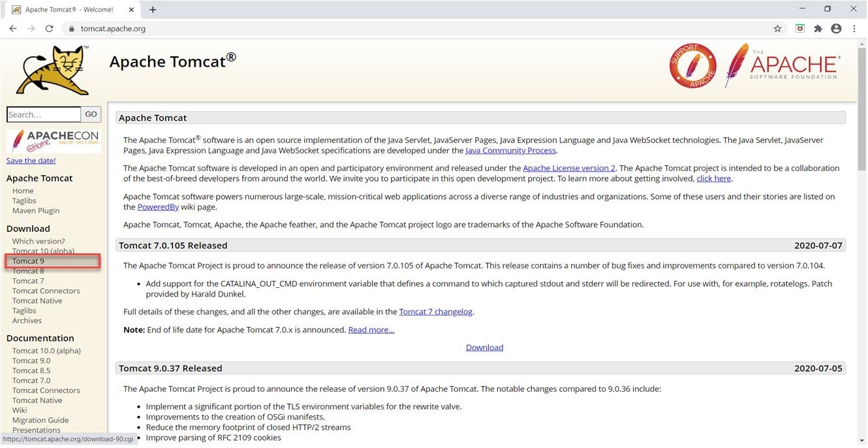Open the ApacheCon @Home banner
The width and height of the screenshot is (868, 448).
coord(54,140)
